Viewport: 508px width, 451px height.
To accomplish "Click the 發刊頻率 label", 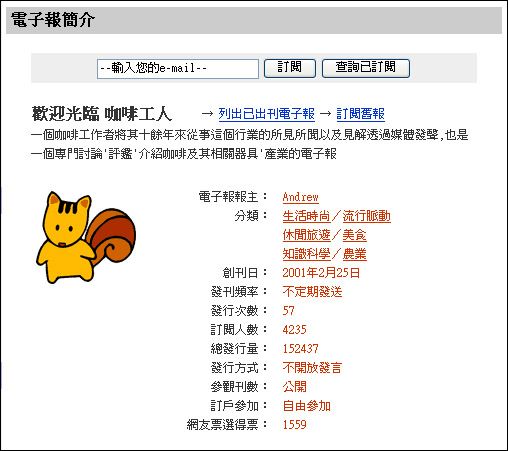I will [238, 292].
